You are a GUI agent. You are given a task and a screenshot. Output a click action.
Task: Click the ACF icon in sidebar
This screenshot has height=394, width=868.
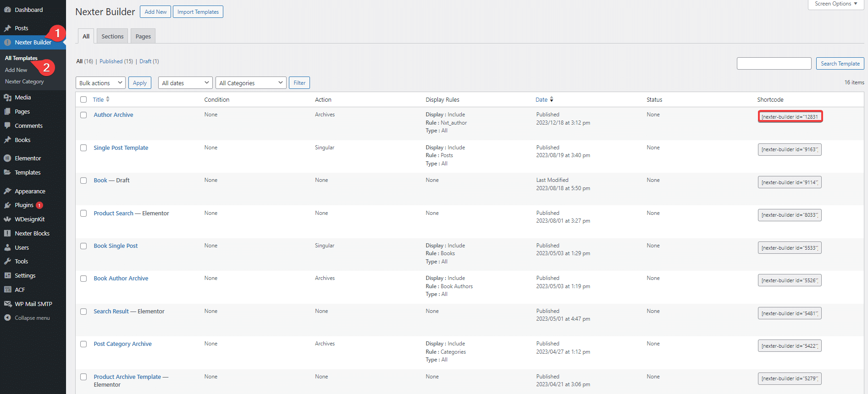pos(7,290)
